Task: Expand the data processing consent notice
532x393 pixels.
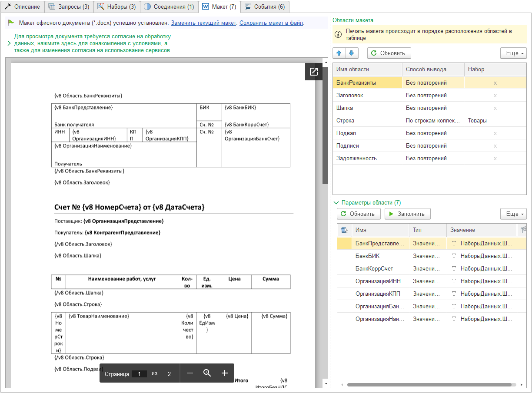Action: pyautogui.click(x=10, y=43)
